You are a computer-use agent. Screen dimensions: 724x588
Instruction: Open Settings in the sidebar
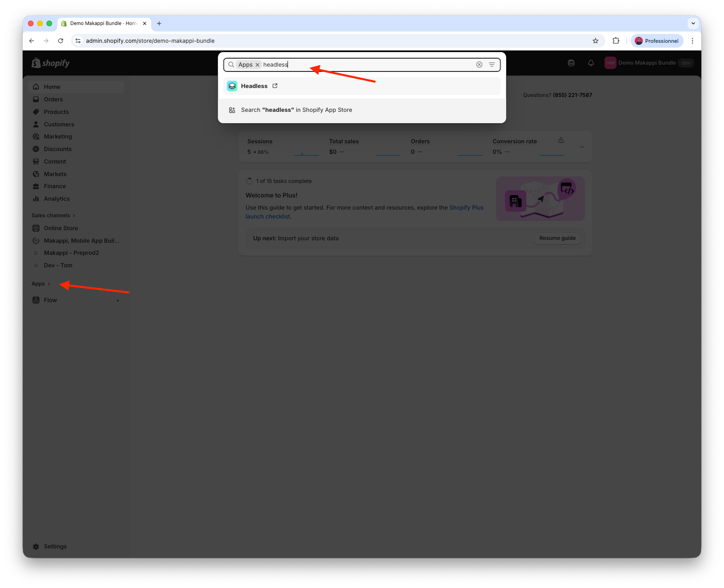(x=55, y=546)
